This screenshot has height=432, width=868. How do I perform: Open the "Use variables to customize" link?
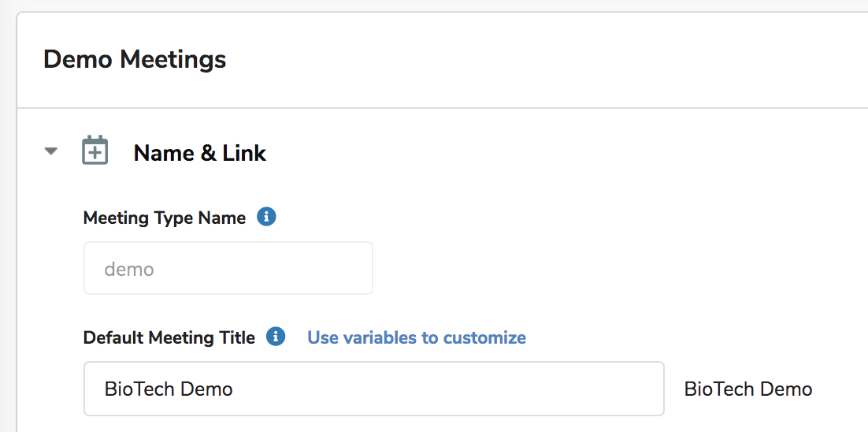(x=416, y=337)
